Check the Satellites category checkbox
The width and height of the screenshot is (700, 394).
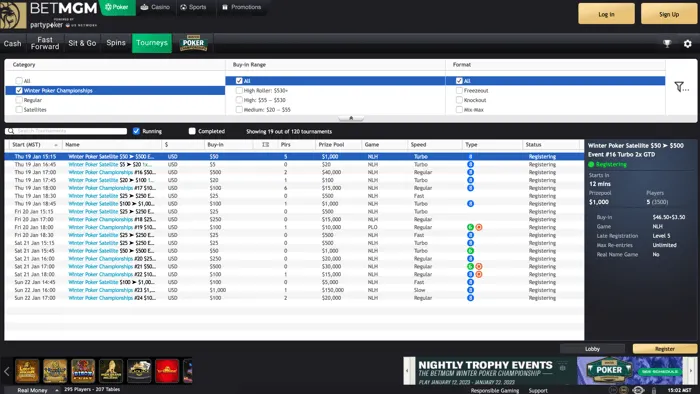click(19, 109)
